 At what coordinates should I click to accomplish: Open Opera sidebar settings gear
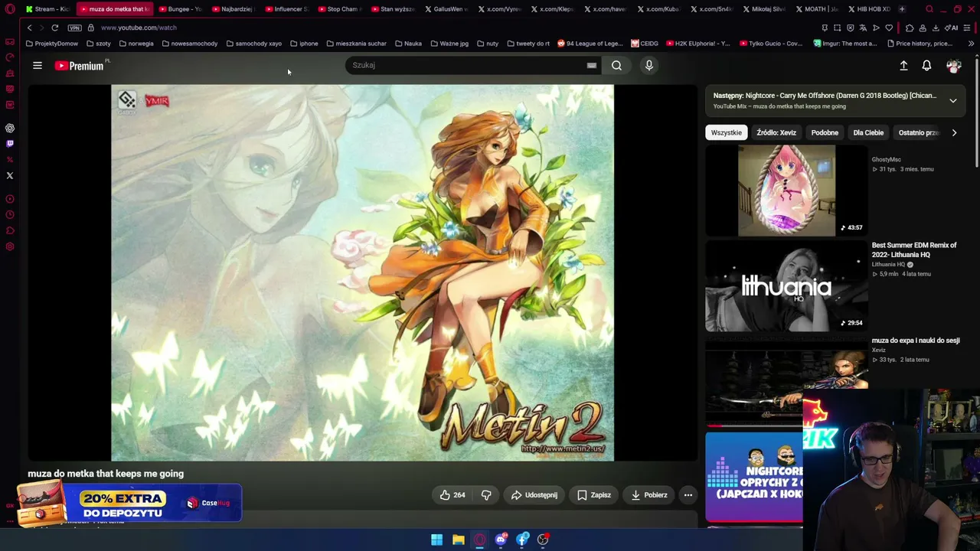[10, 246]
